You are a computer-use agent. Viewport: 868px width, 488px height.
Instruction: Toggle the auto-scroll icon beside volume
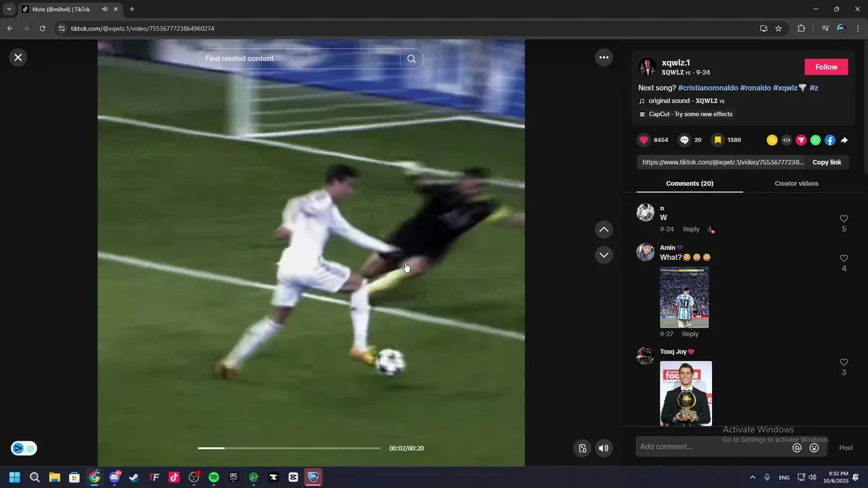[582, 448]
